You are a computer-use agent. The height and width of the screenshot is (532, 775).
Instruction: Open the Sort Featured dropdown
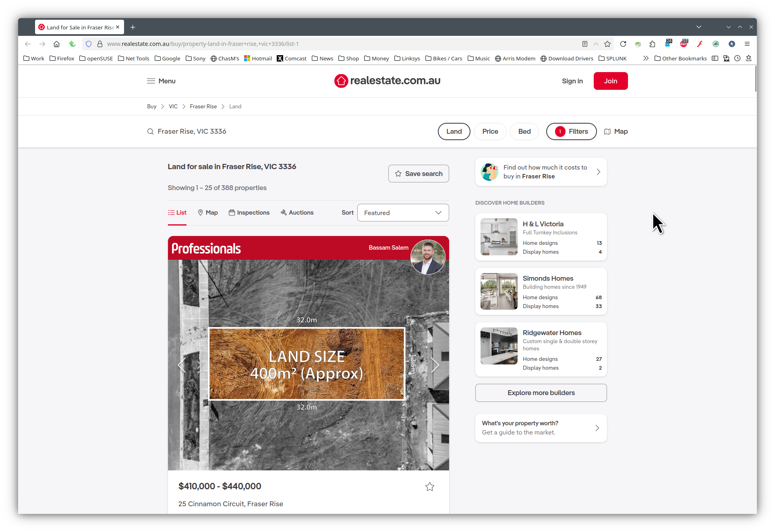click(x=403, y=213)
